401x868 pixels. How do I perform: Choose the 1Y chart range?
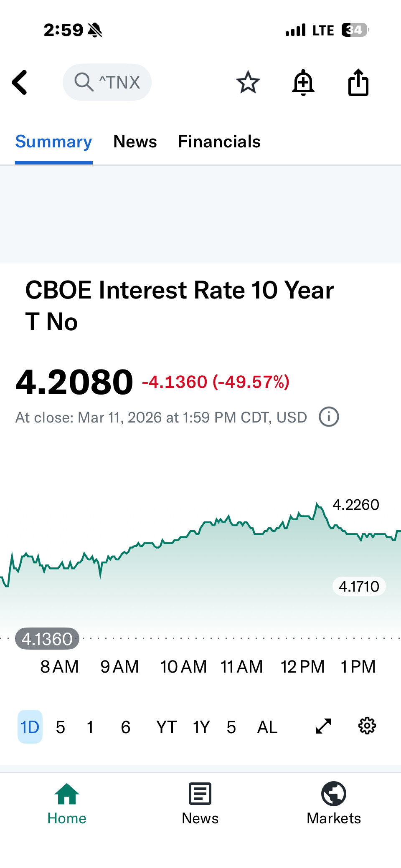(x=201, y=727)
